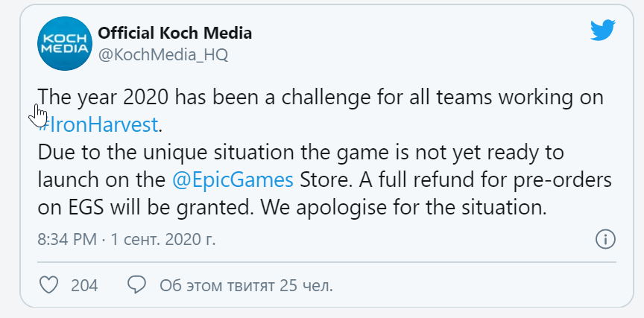Screen dimensions: 644x318
Task: Click the @KochMedia_HQ handle
Action: 162,55
